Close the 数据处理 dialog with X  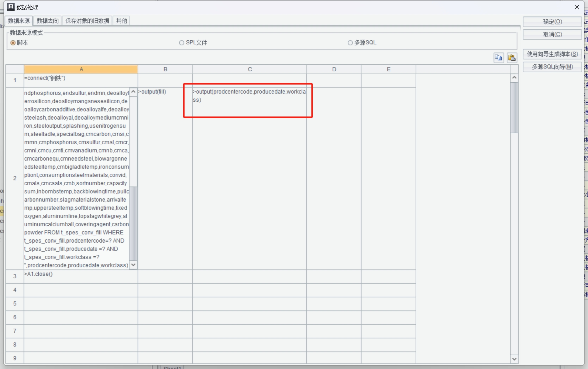click(x=576, y=7)
